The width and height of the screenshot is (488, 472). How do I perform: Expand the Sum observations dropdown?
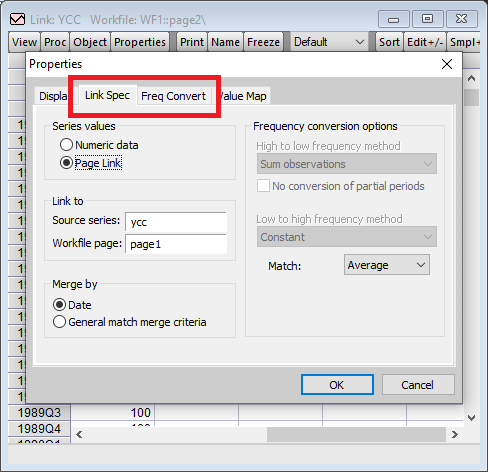347,164
